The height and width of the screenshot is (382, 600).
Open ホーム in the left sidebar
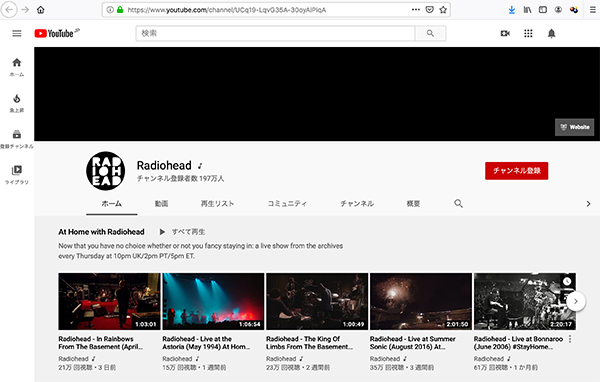click(17, 67)
